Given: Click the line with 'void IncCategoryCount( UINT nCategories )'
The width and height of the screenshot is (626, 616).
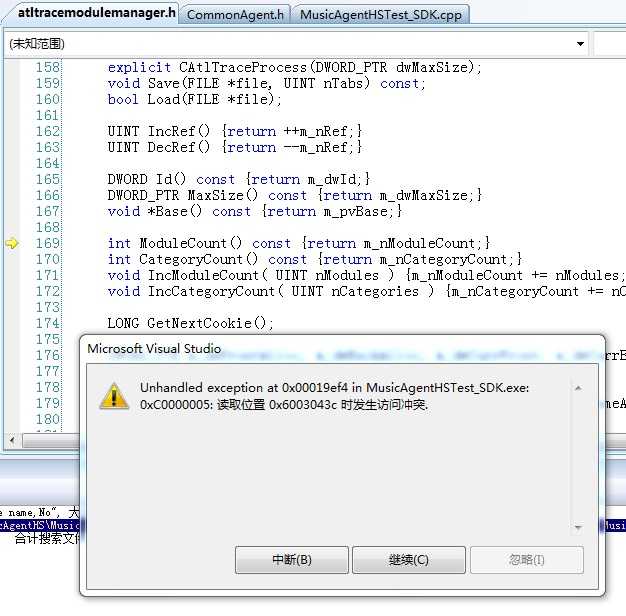Looking at the screenshot, I should tap(365, 291).
